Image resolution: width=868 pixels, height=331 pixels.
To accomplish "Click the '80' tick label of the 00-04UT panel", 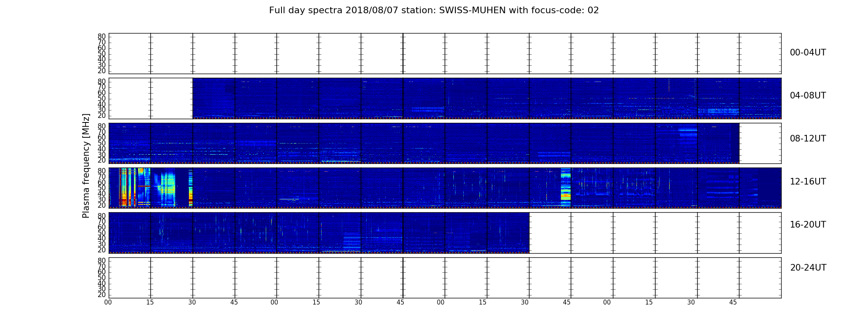I will click(x=102, y=36).
